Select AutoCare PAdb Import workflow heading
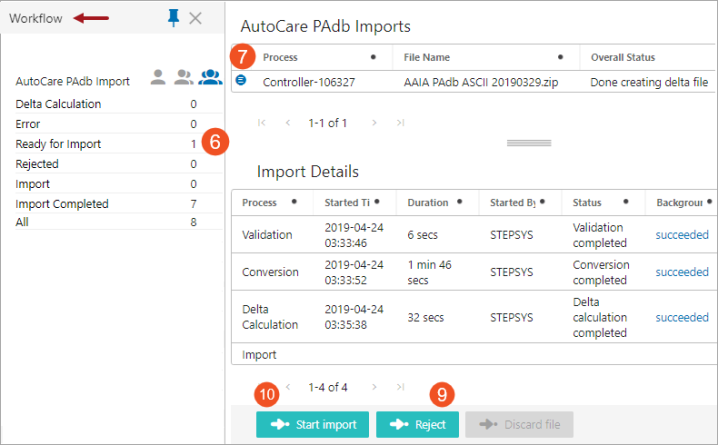 point(72,81)
